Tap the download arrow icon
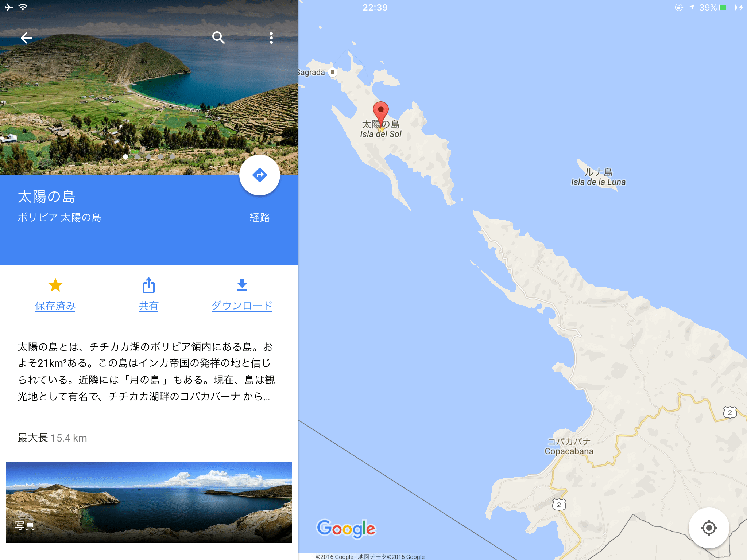 (242, 285)
